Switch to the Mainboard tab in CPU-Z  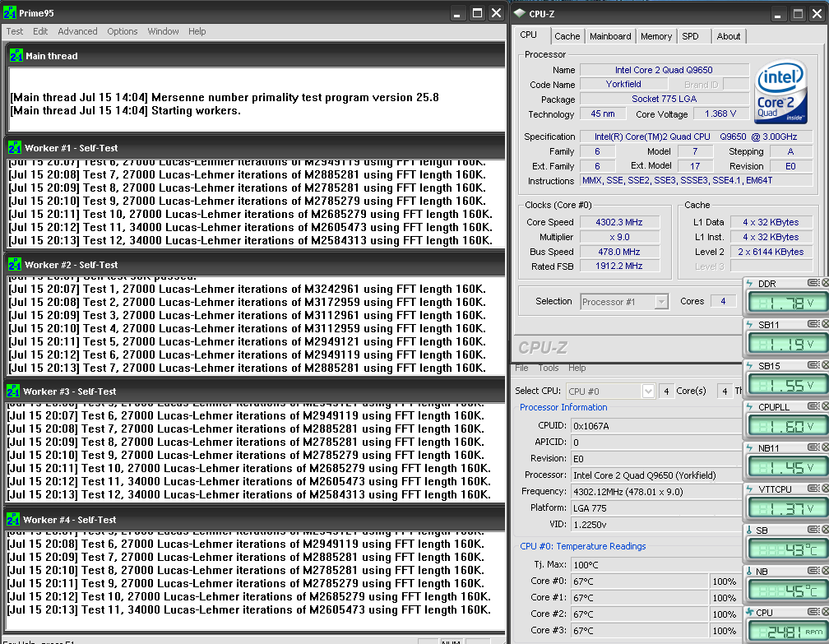[x=610, y=36]
